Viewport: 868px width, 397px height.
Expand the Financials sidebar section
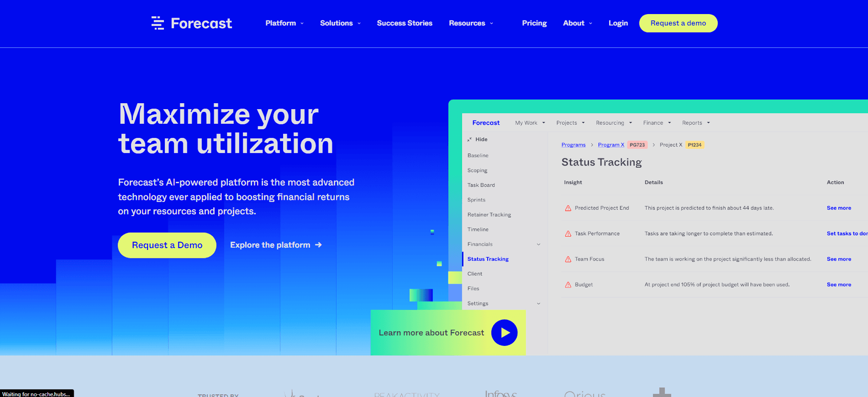click(x=539, y=244)
